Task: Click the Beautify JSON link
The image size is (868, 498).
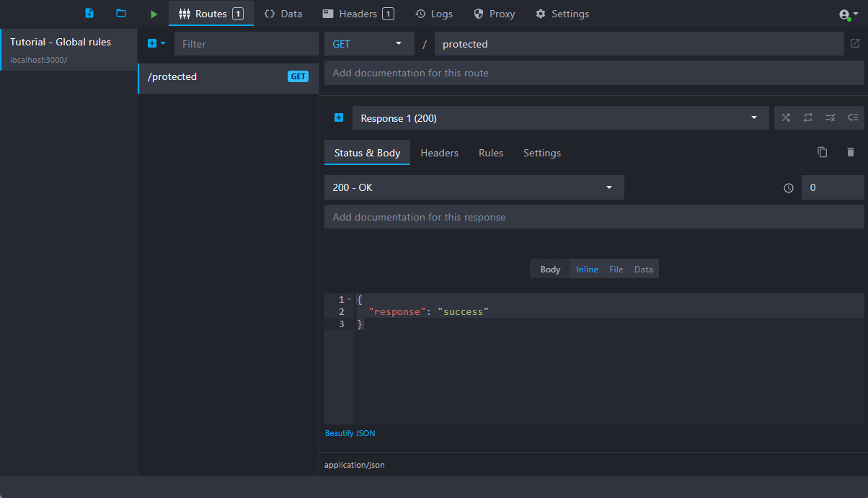Action: click(350, 433)
